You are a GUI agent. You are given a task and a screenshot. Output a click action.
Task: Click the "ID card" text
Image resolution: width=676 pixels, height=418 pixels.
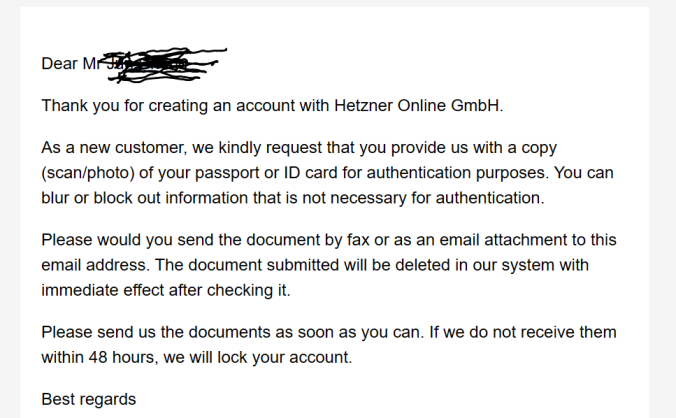[344, 172]
